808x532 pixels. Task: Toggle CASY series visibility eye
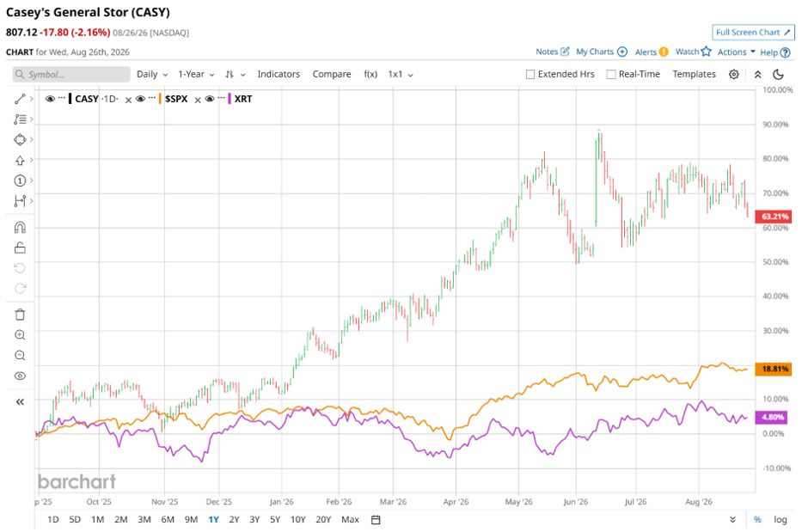click(50, 99)
